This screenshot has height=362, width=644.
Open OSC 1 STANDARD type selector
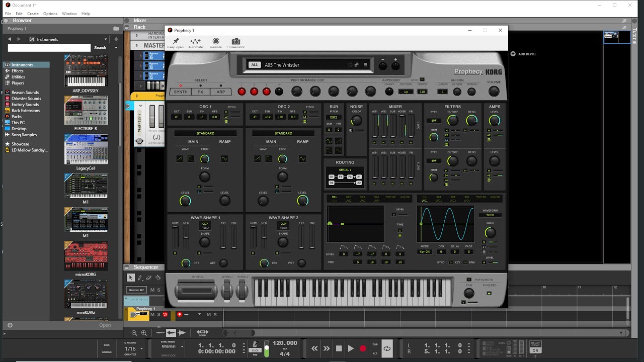coord(205,133)
